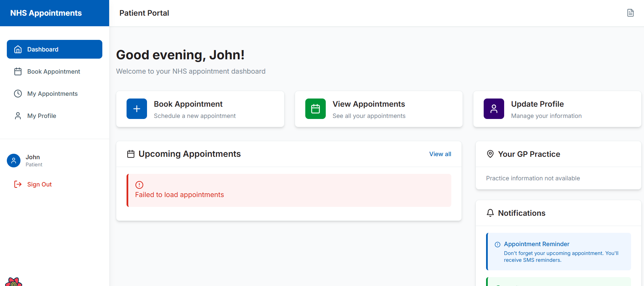Open My Profile in sidebar
This screenshot has width=644, height=286.
pyautogui.click(x=55, y=116)
